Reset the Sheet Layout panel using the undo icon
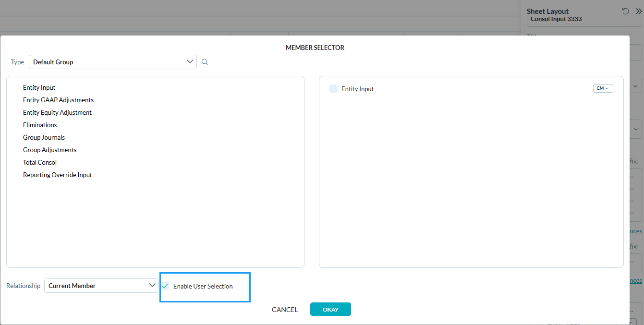The height and width of the screenshot is (325, 644). (625, 11)
